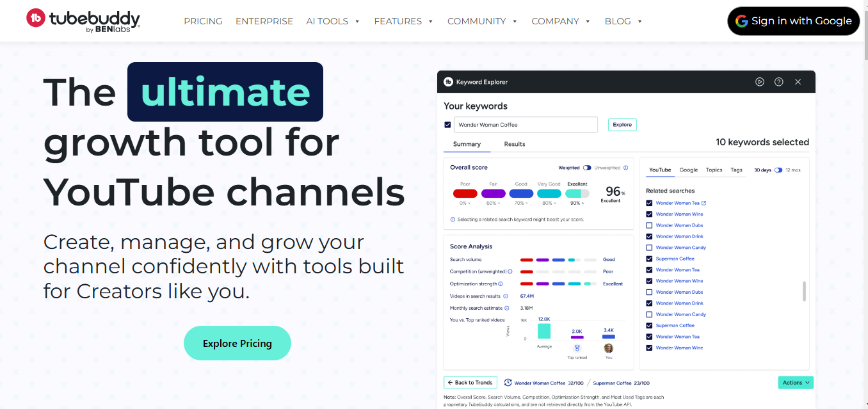Image resolution: width=868 pixels, height=409 pixels.
Task: Click the Excellent score progress bar
Action: pyautogui.click(x=577, y=193)
